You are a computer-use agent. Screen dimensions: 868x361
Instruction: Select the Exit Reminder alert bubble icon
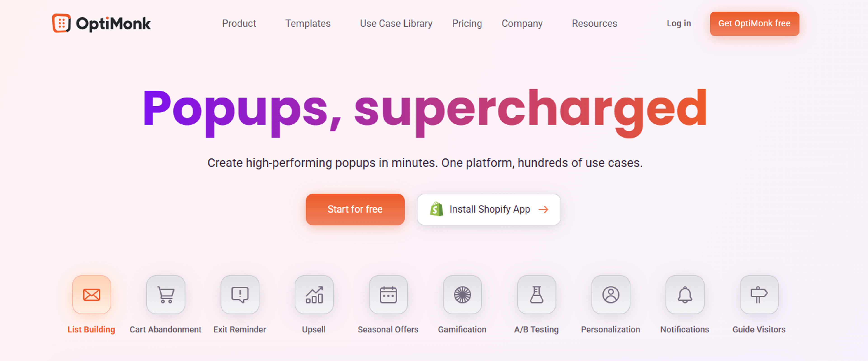pyautogui.click(x=240, y=295)
